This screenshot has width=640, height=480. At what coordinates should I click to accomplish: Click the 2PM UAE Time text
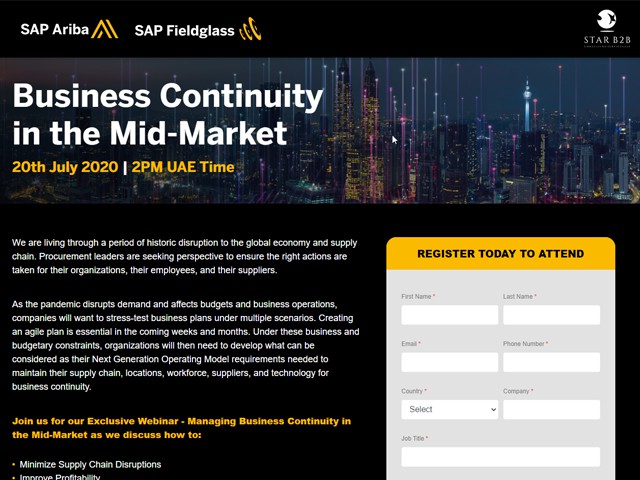pos(183,167)
